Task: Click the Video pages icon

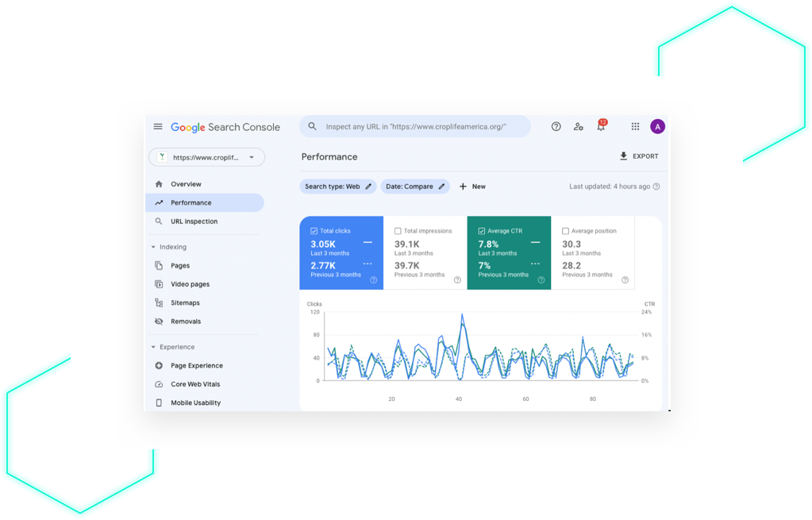Action: (159, 284)
